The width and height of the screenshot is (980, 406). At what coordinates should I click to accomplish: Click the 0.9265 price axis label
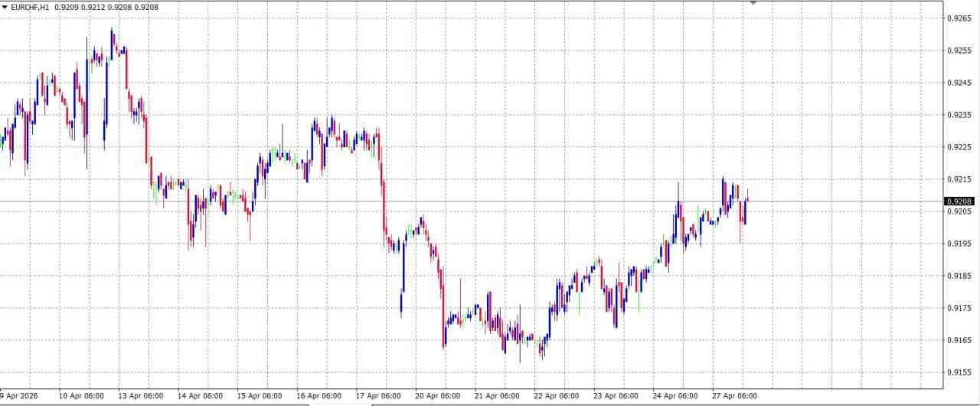pos(959,18)
